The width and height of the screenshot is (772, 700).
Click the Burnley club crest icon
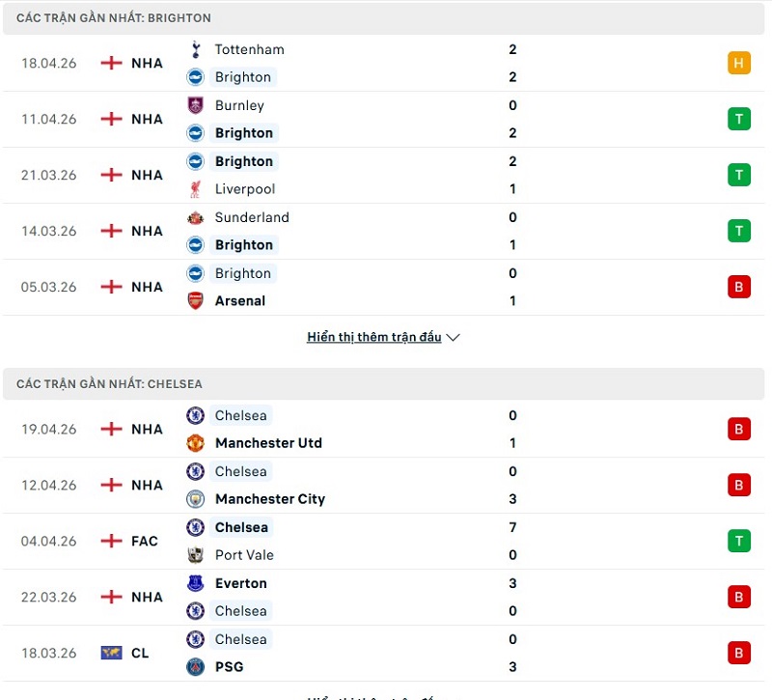click(195, 105)
